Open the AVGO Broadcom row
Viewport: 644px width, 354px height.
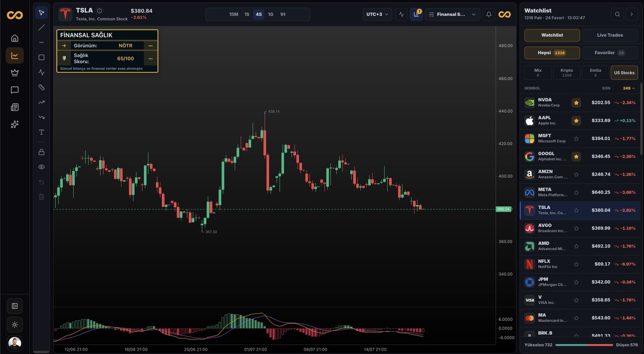(x=580, y=228)
